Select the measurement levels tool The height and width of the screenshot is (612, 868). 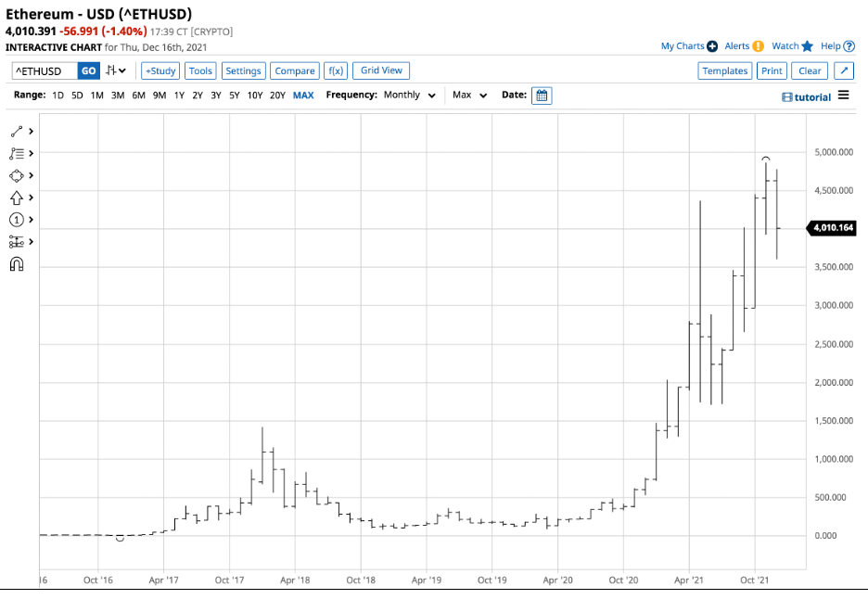pyautogui.click(x=16, y=242)
